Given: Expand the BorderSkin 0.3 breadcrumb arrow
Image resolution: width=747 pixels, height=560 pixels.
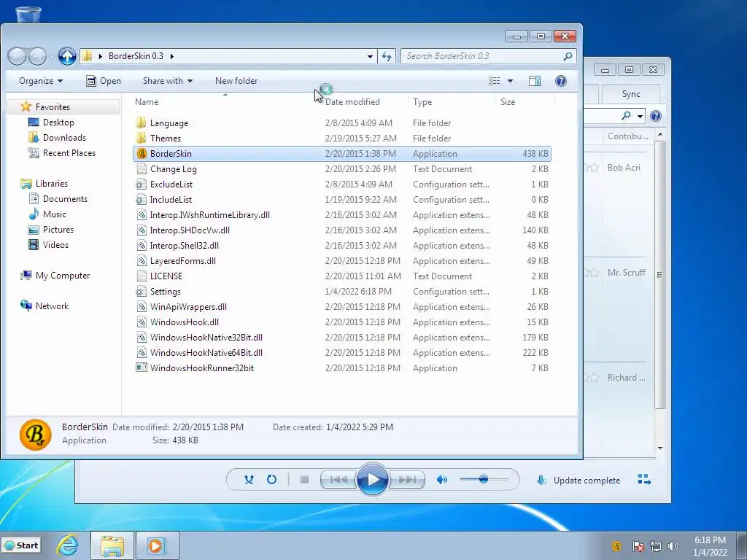Looking at the screenshot, I should [172, 56].
